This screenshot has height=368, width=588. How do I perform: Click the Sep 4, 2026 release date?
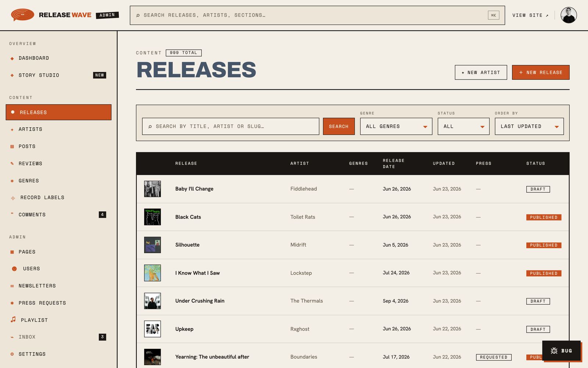(395, 301)
